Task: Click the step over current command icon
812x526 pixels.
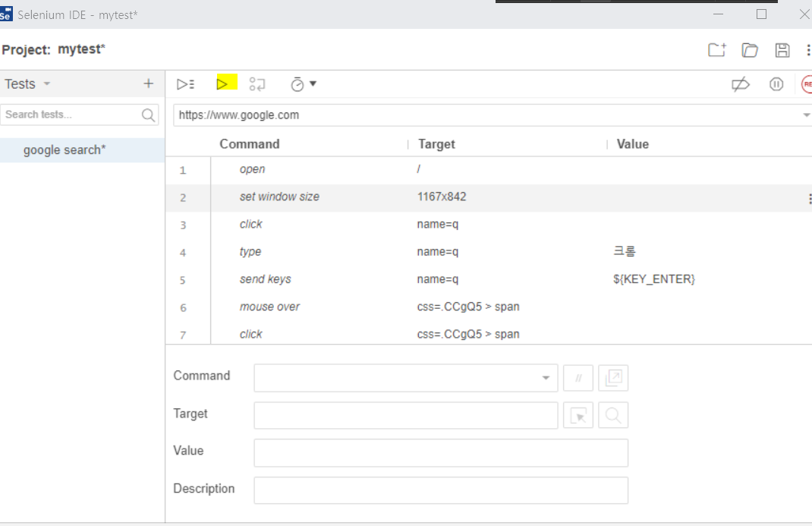Action: tap(257, 84)
